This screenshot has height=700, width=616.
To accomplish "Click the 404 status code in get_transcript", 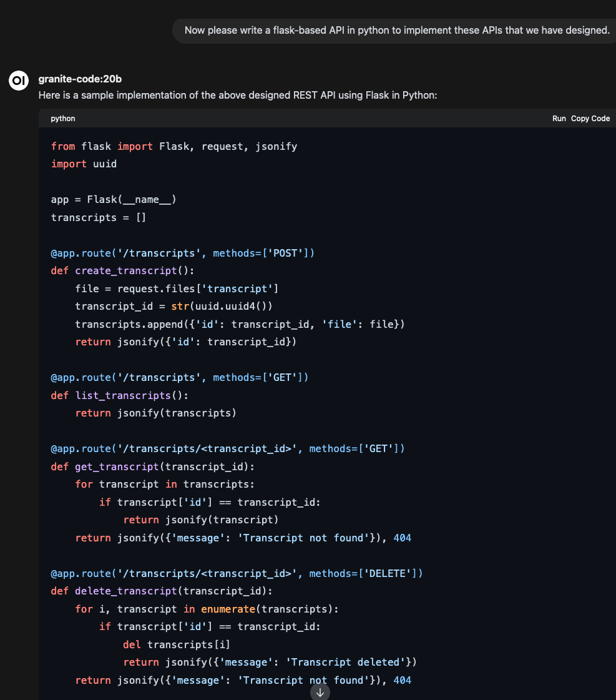I will [403, 538].
